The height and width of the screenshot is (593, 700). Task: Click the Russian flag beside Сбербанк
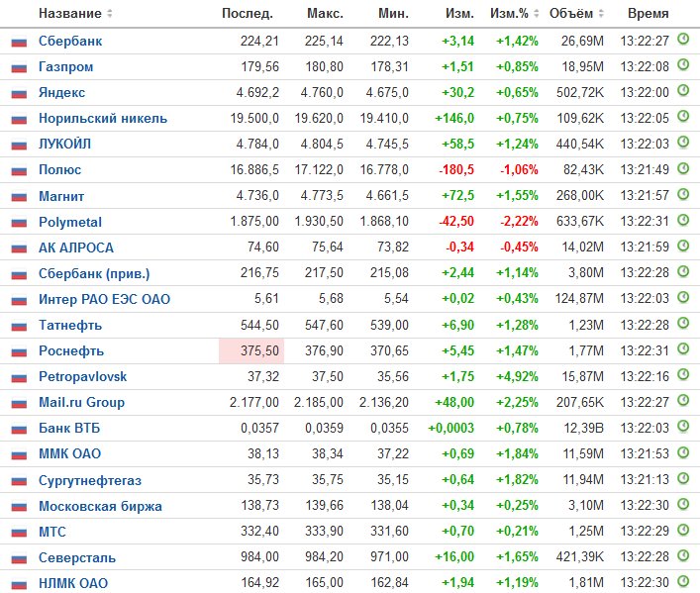tap(19, 43)
